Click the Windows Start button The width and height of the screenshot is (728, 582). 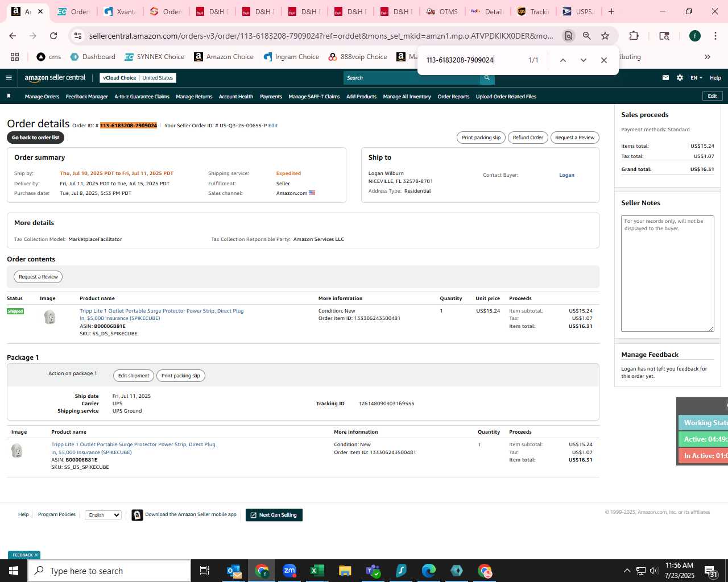[x=14, y=571]
